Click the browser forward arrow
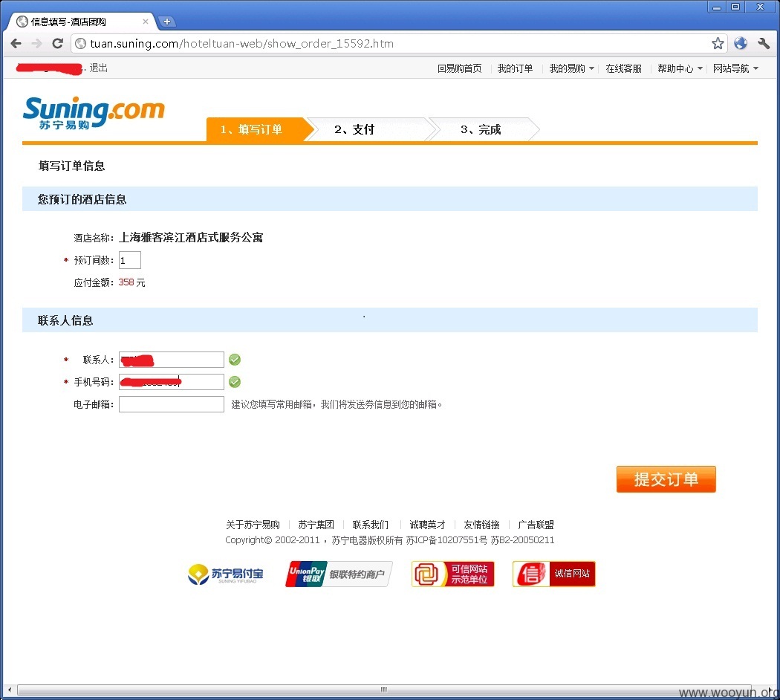 point(37,44)
